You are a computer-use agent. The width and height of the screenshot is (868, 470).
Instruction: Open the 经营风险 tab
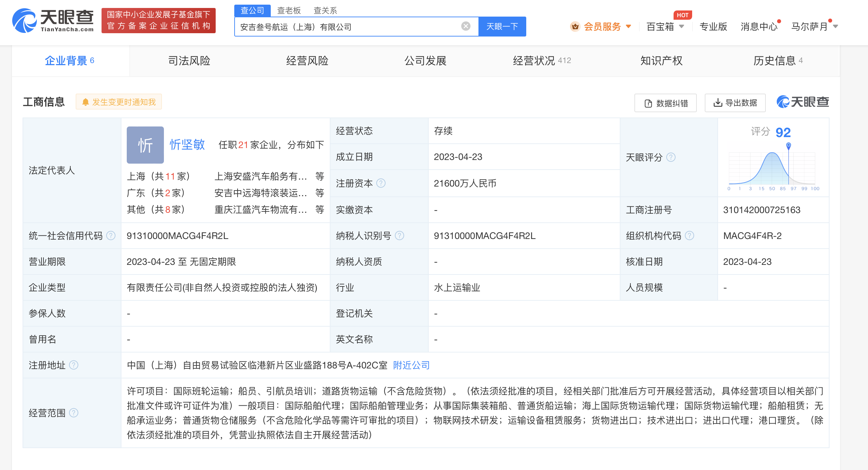point(307,61)
